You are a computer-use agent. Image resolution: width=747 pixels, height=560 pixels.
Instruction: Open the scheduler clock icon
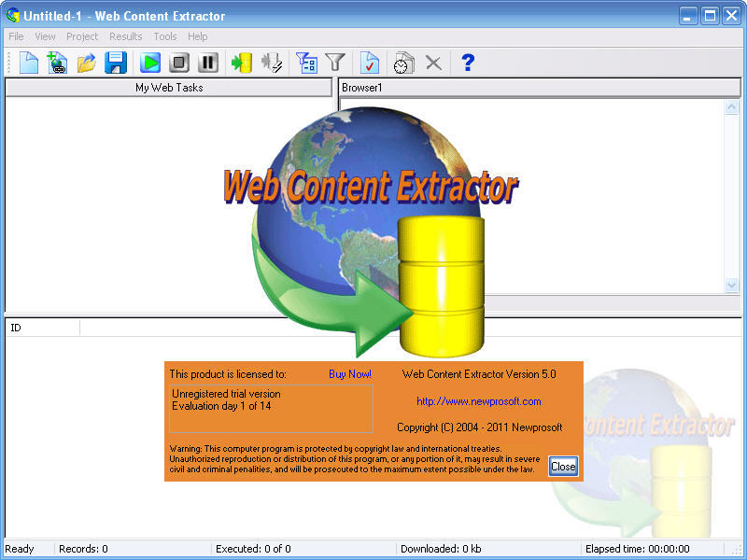pyautogui.click(x=403, y=63)
